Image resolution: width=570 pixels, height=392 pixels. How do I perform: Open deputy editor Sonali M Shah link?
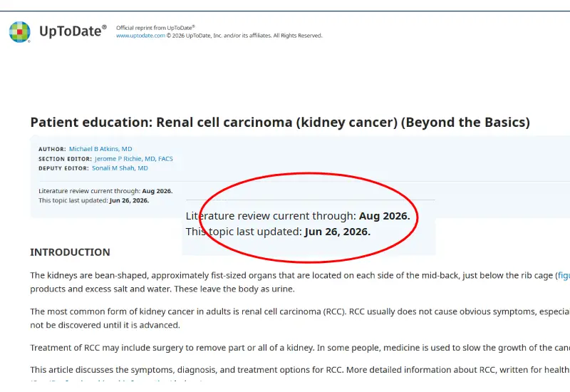click(120, 168)
